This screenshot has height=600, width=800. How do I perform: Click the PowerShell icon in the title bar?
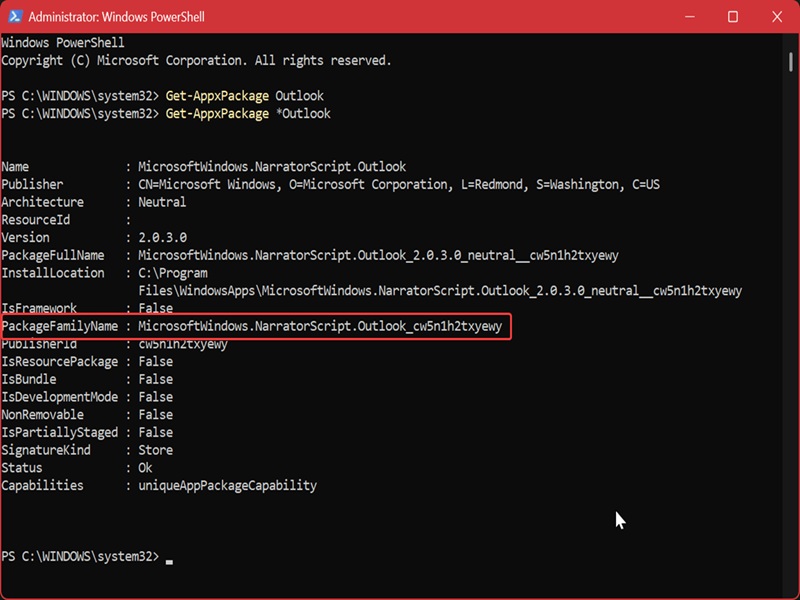15,16
